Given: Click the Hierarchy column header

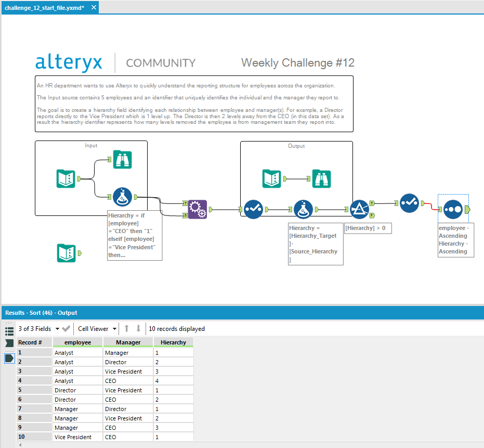Looking at the screenshot, I should click(x=174, y=342).
